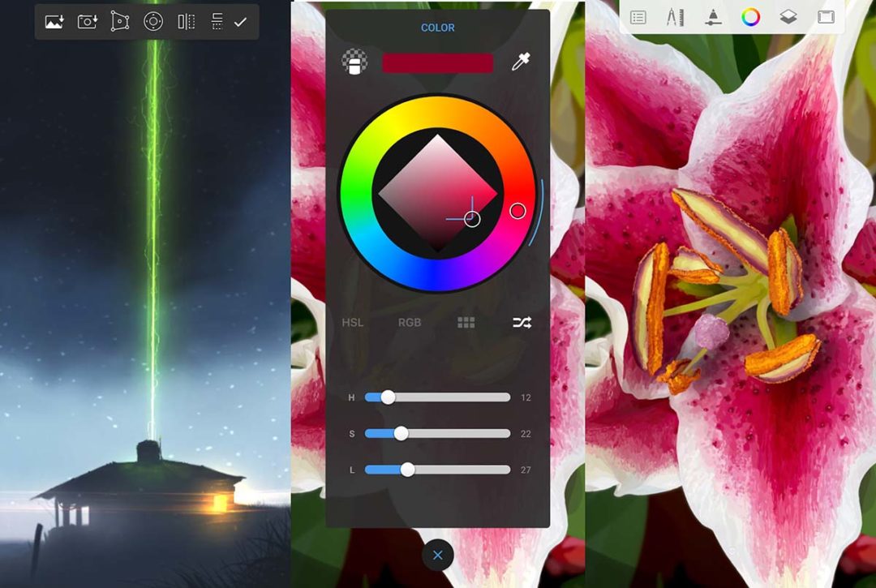The height and width of the screenshot is (588, 876).
Task: Open the precision ruler and compass tools
Action: (x=676, y=16)
